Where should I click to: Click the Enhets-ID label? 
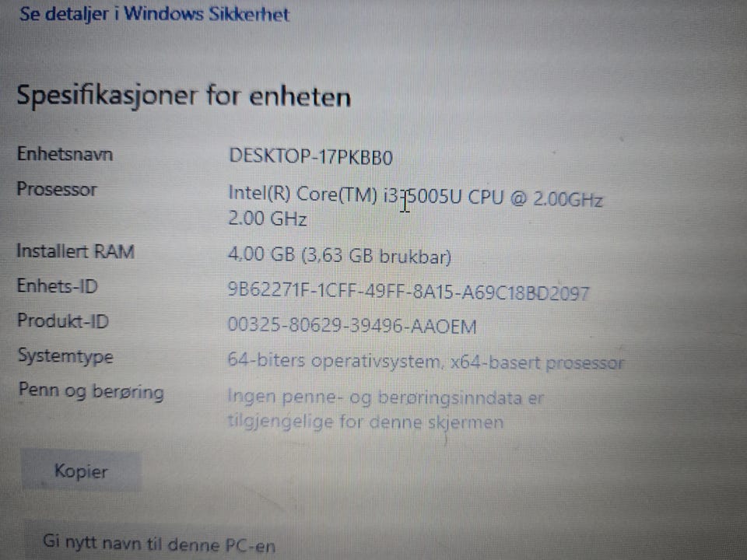tap(57, 285)
